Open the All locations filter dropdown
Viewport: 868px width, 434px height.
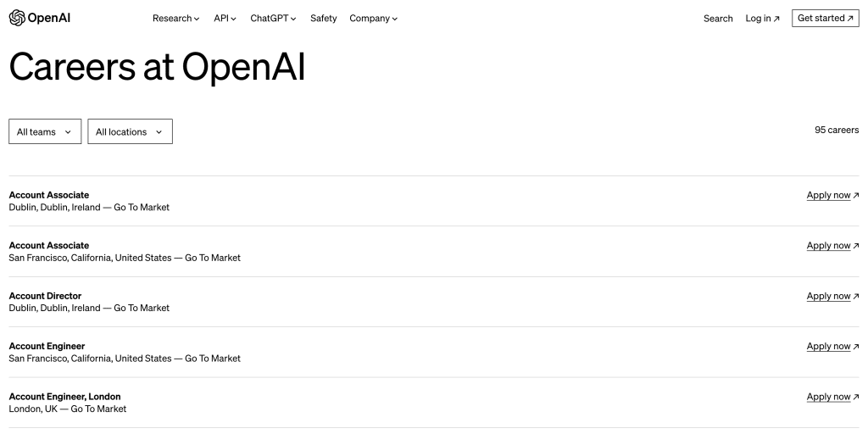(130, 131)
